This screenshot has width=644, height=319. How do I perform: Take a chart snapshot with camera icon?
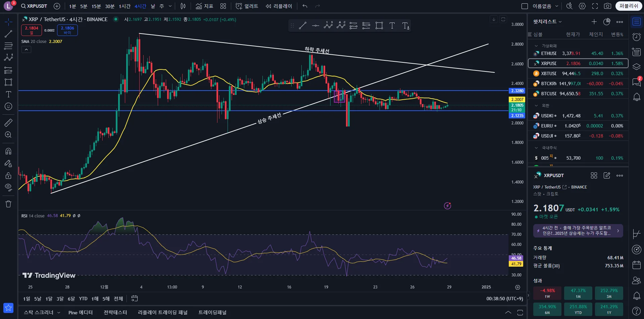click(x=607, y=6)
